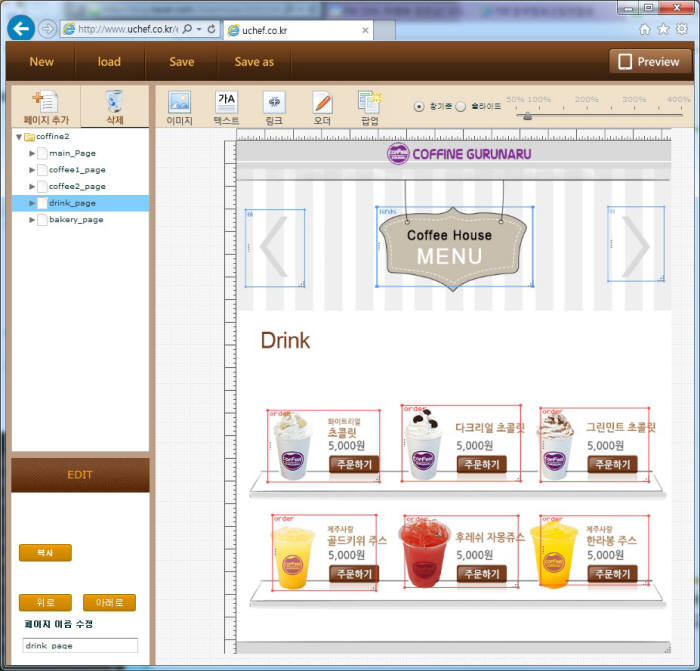This screenshot has height=671, width=700.
Task: Select the Coffee House MENU sign image
Action: click(x=454, y=246)
